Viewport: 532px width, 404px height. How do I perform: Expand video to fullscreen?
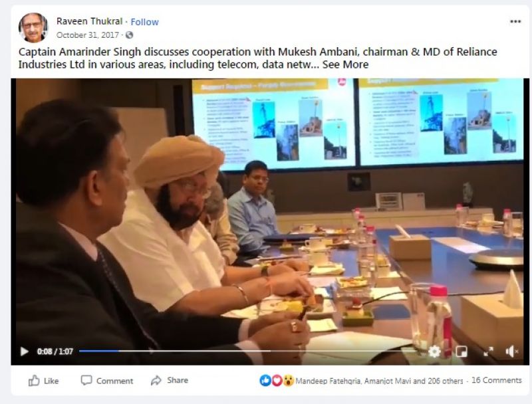pyautogui.click(x=488, y=352)
